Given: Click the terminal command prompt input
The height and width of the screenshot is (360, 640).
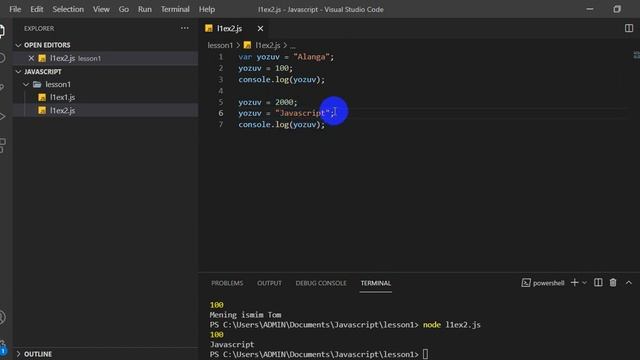Looking at the screenshot, I should point(425,354).
